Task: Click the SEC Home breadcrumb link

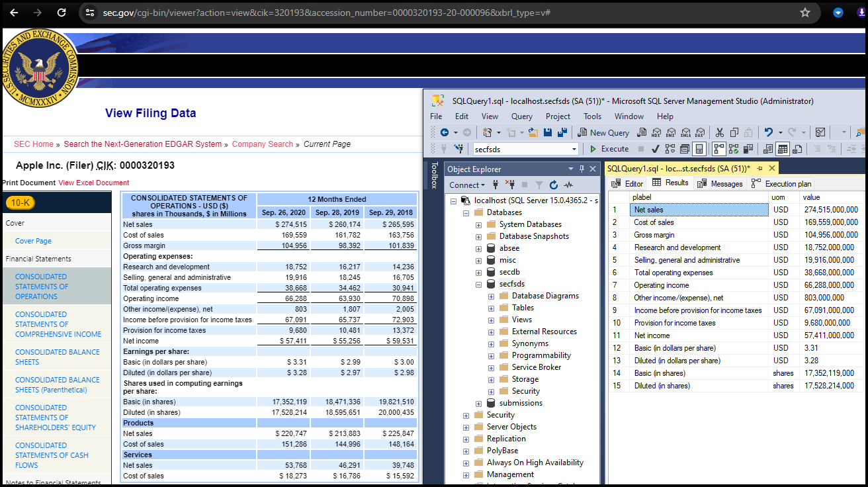Action: 34,144
